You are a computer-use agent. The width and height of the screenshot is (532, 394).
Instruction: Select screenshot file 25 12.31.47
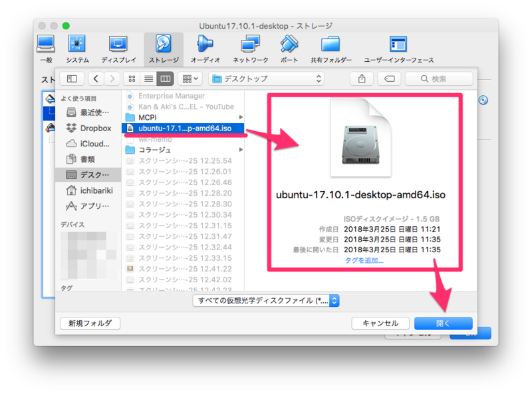tap(183, 236)
